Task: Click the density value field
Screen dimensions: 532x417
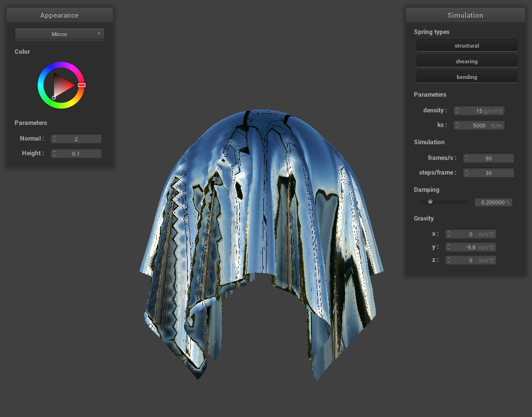Action: pos(479,111)
